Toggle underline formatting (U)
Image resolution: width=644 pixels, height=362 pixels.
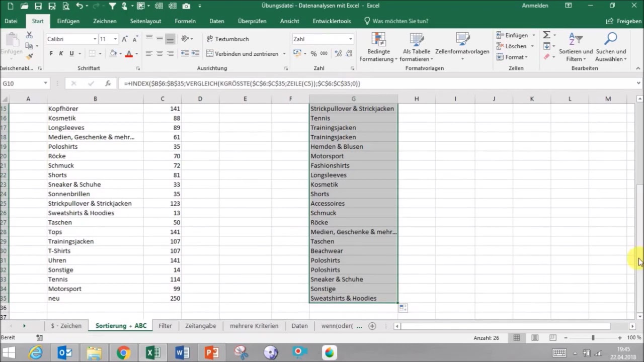pyautogui.click(x=71, y=53)
